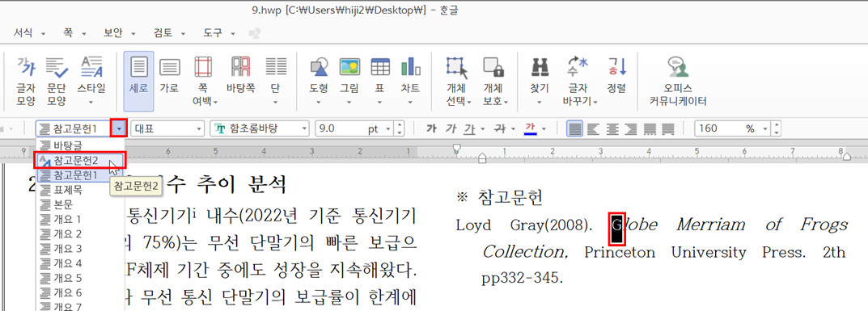Expand the underline style arrow
Screen dimensions: 868x311
tap(482, 128)
